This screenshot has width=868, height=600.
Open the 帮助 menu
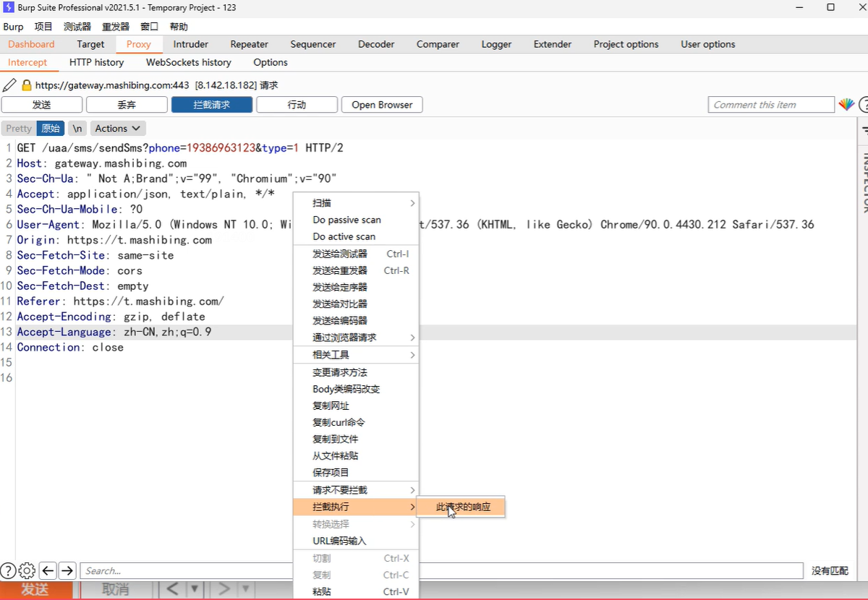tap(179, 27)
